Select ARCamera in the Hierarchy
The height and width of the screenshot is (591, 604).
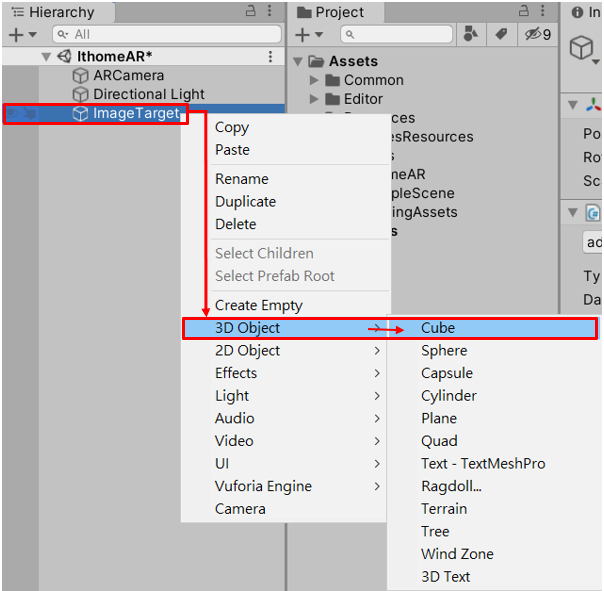point(129,76)
